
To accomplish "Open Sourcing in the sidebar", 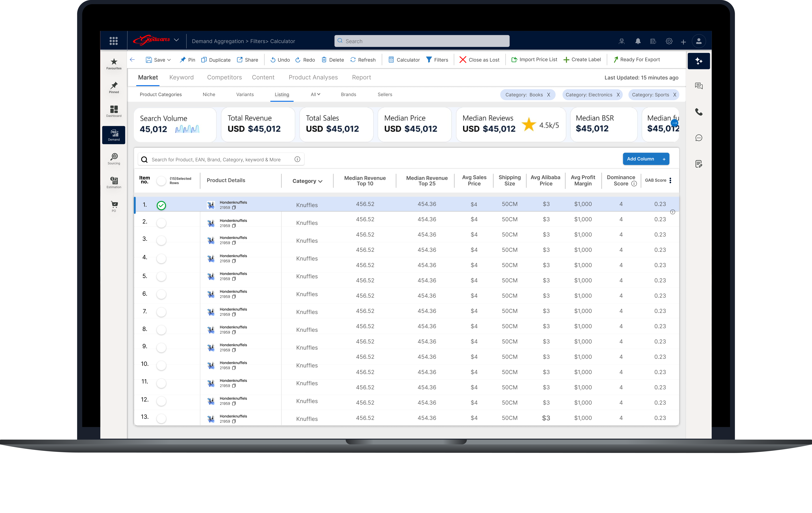I will (114, 159).
